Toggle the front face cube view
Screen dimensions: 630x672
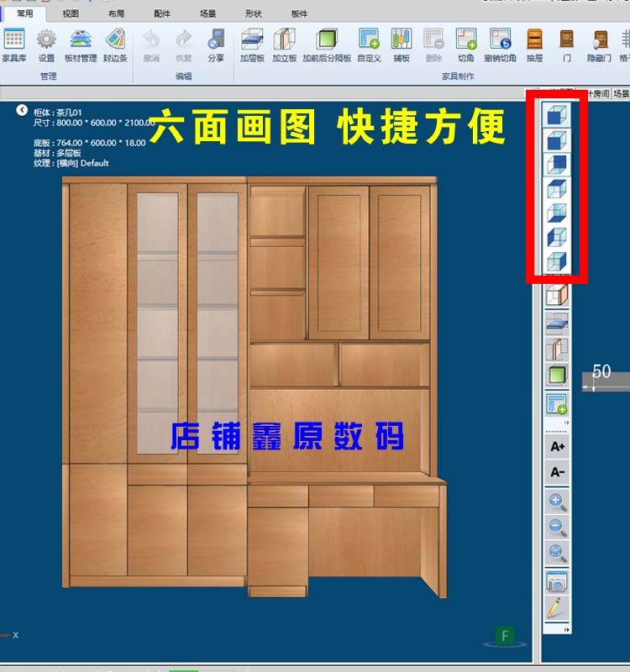point(557,116)
